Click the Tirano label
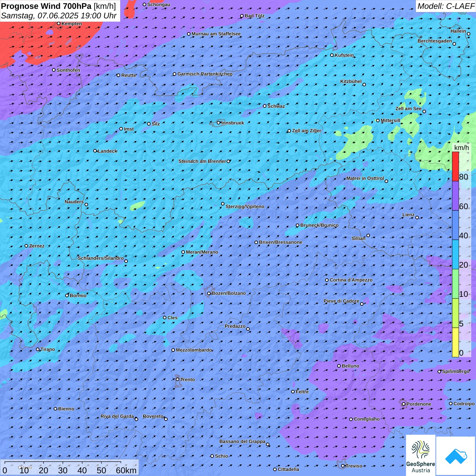The image size is (476, 476). (48, 349)
